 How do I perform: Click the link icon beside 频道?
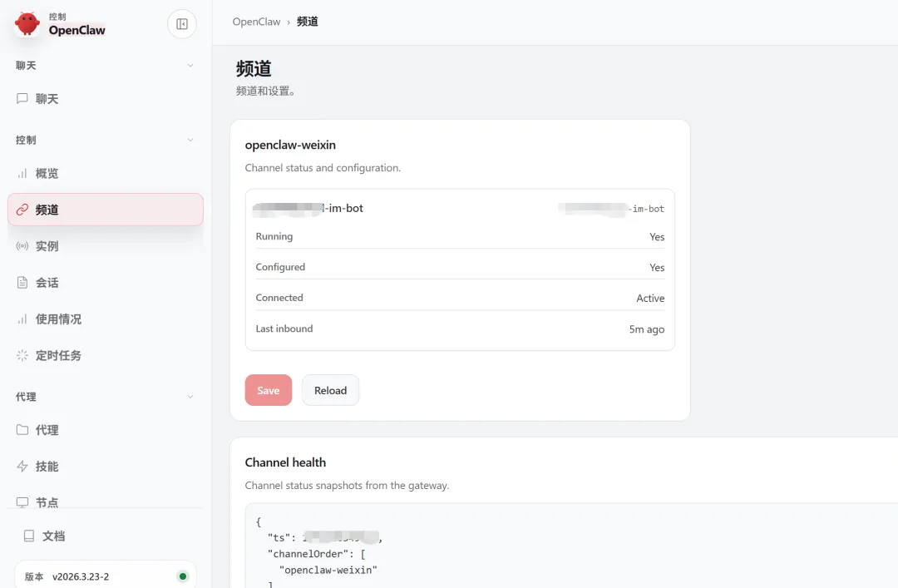coord(22,210)
